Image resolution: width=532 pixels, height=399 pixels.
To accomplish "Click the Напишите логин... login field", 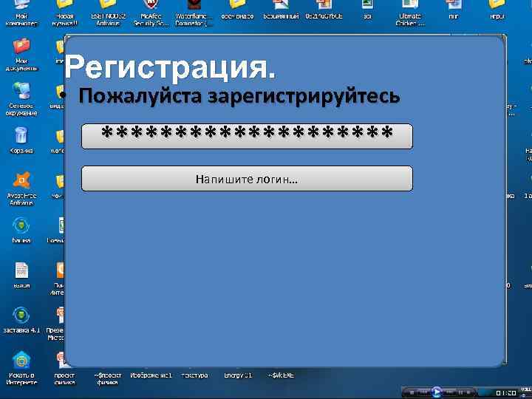I will 247,179.
